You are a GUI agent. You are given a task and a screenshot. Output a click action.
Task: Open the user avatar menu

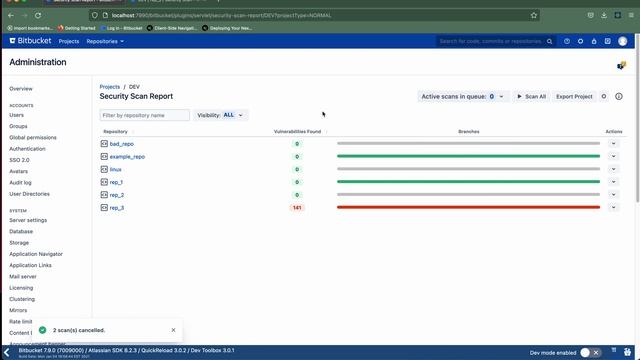coord(622,41)
